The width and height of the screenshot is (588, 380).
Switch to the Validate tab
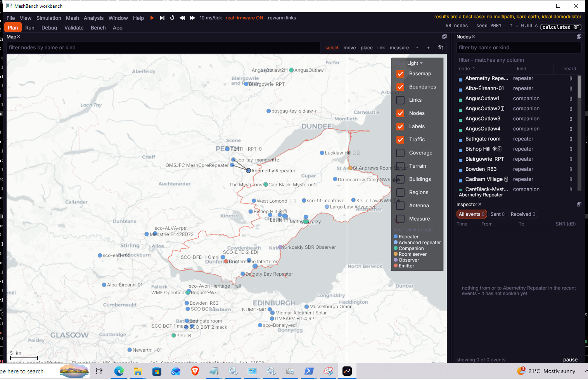coord(74,28)
